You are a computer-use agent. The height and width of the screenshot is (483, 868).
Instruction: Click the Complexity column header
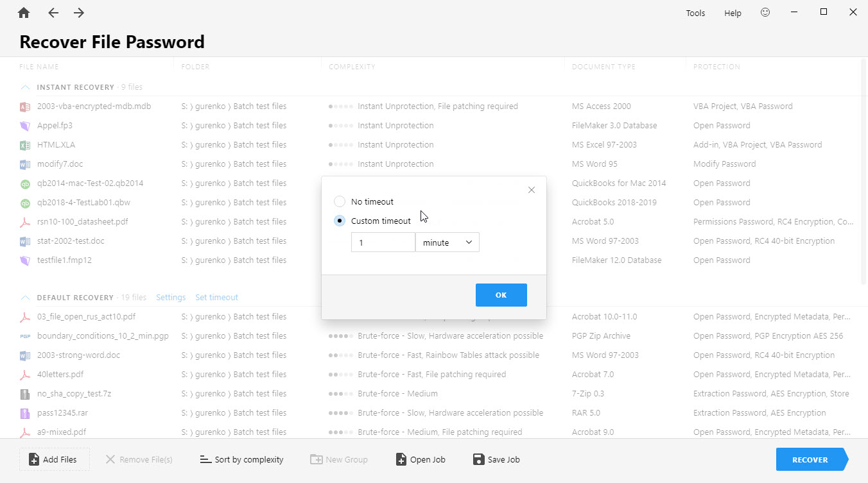pos(352,67)
